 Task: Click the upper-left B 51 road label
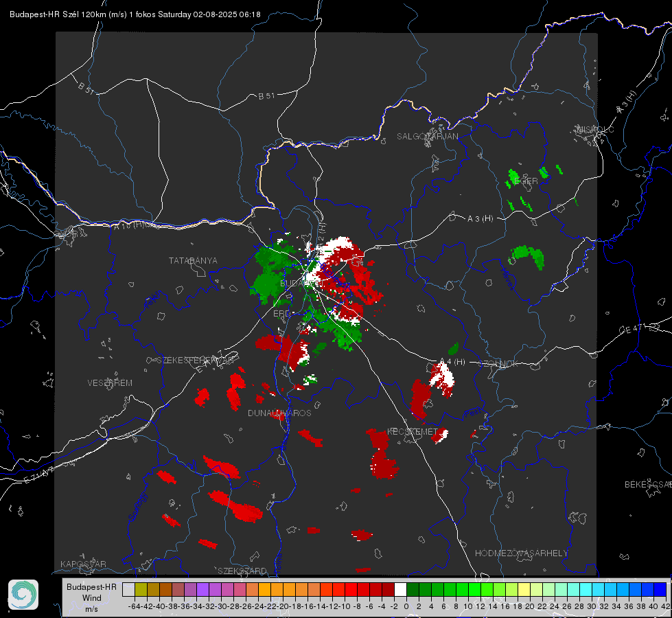86,88
